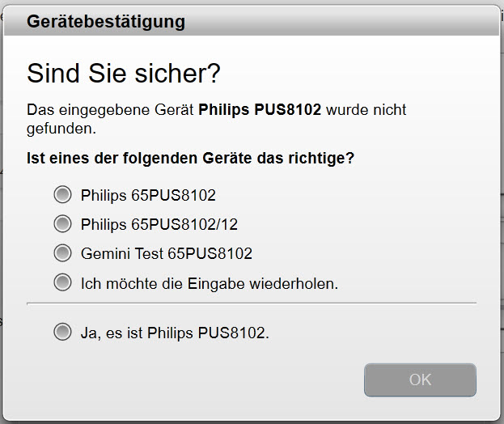The image size is (504, 424).
Task: Click the 'wurde nicht' text in the message
Action: coord(366,109)
